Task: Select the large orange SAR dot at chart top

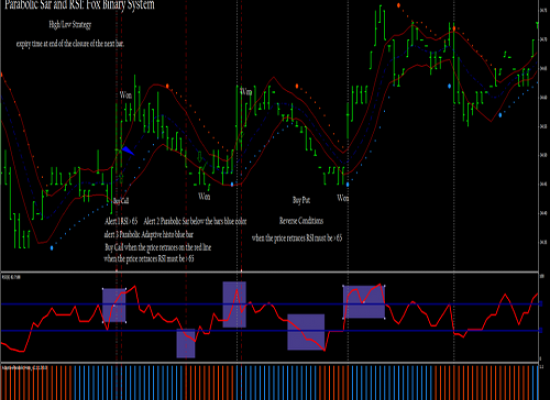Action: click(398, 5)
